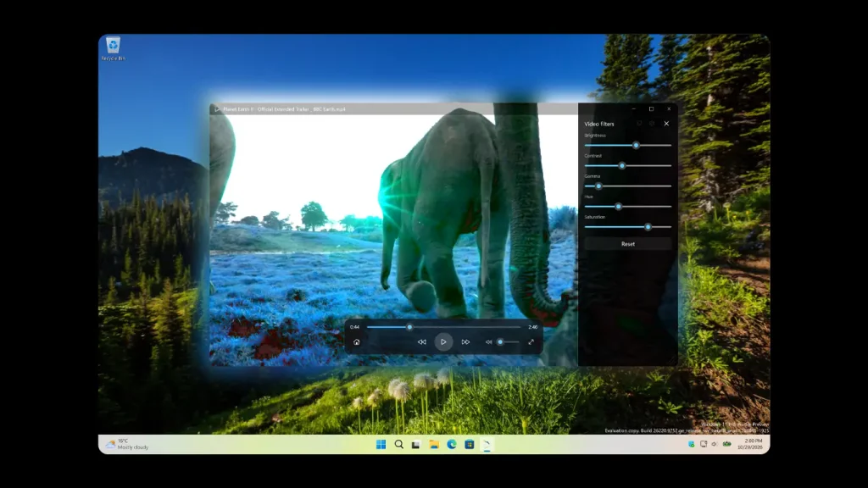868x488 pixels.
Task: Open Microsoft Store from taskbar
Action: tap(470, 444)
